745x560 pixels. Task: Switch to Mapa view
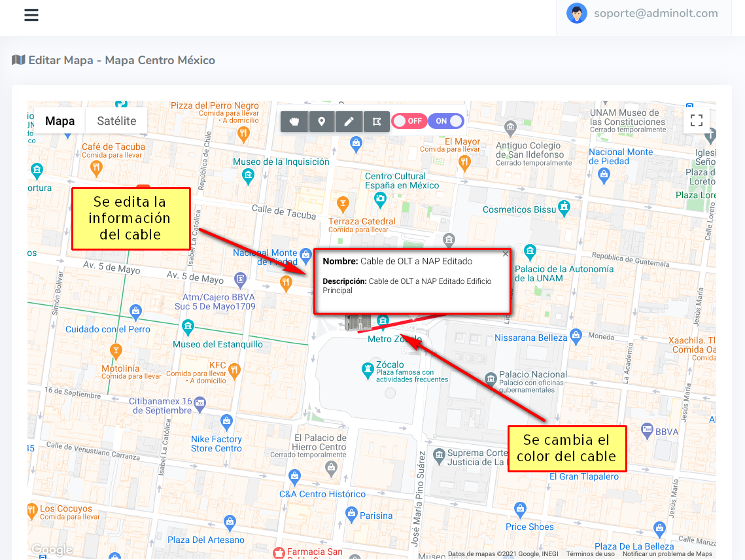click(60, 121)
